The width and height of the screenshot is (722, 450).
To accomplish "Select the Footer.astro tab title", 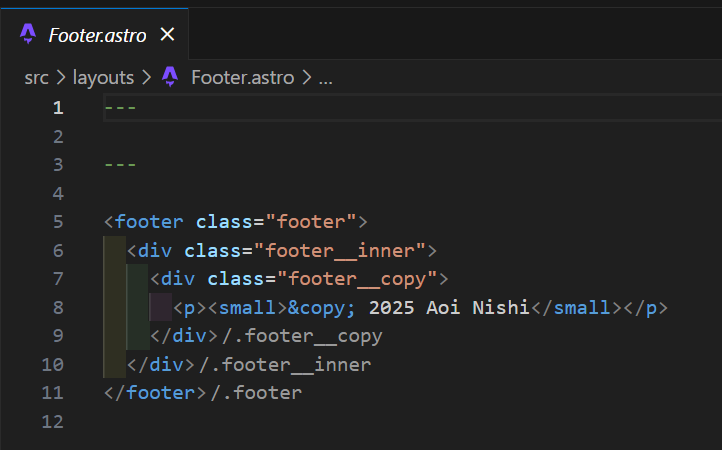I will tap(97, 35).
